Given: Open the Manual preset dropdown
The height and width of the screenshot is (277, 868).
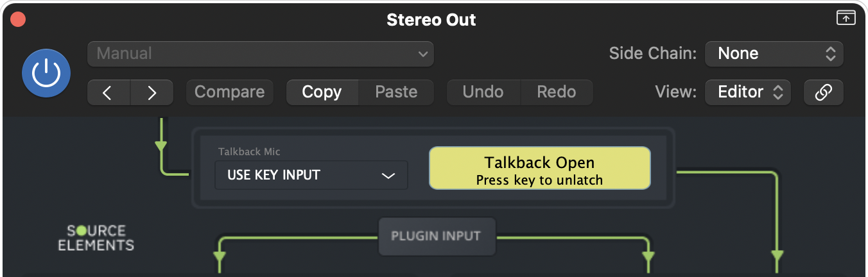Looking at the screenshot, I should 260,54.
